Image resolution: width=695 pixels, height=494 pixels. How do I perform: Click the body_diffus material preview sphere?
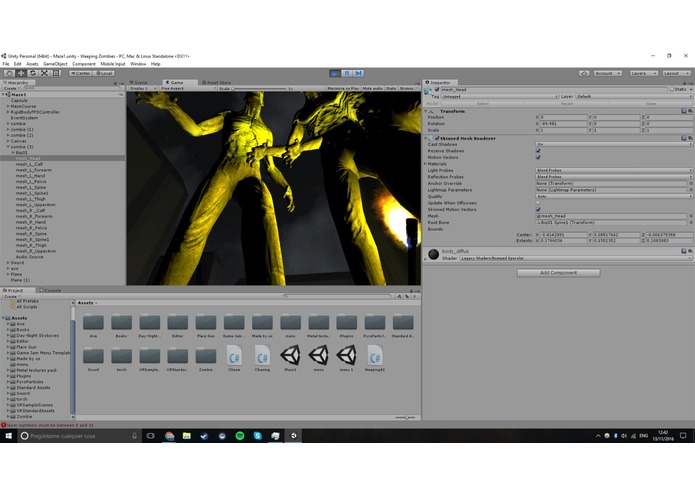433,254
